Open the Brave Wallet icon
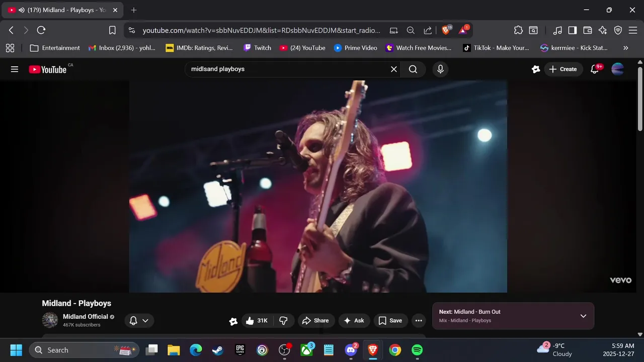644x362 pixels. [x=588, y=30]
